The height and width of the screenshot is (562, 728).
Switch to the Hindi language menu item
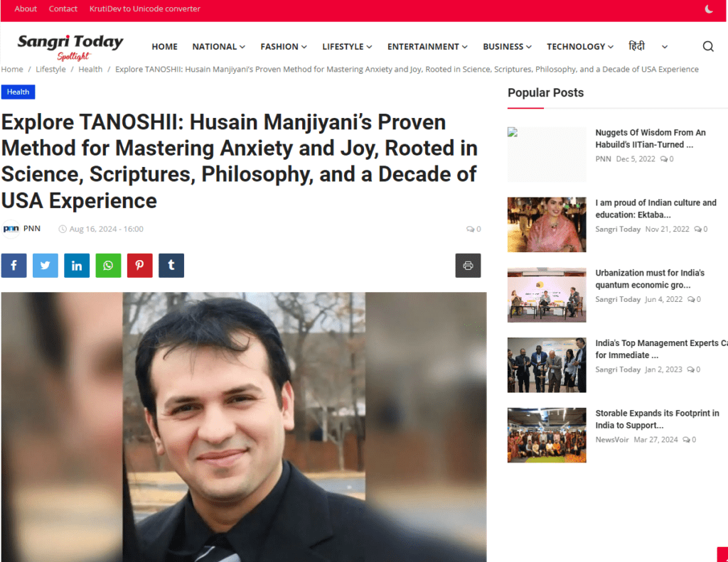click(x=636, y=46)
